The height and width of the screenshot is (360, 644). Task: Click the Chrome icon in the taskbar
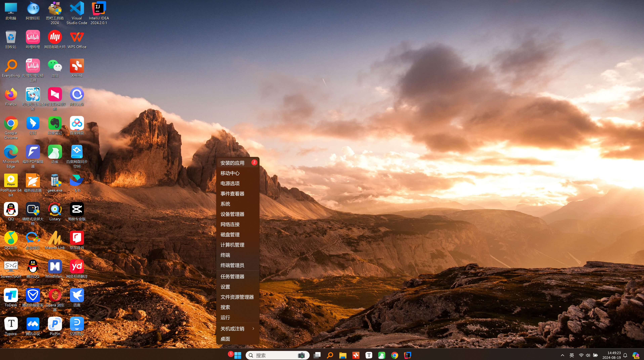tap(394, 355)
